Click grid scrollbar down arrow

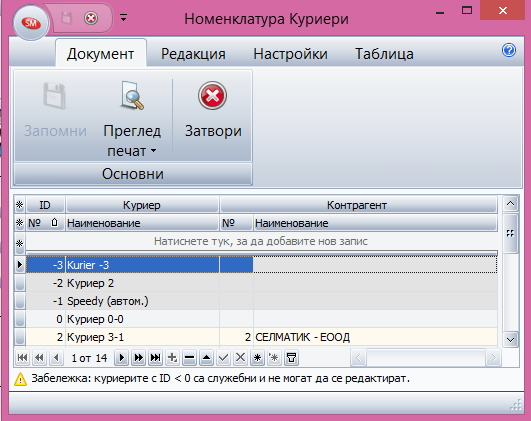(510, 339)
